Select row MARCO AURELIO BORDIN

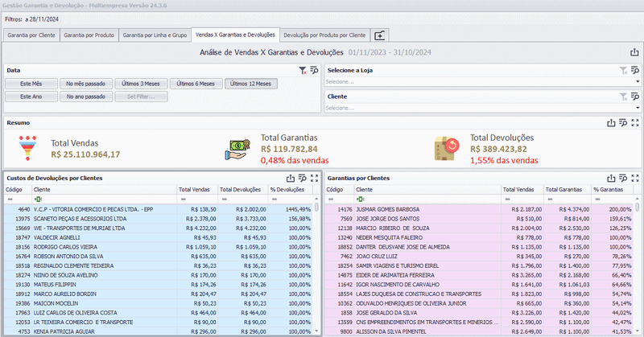pyautogui.click(x=159, y=294)
